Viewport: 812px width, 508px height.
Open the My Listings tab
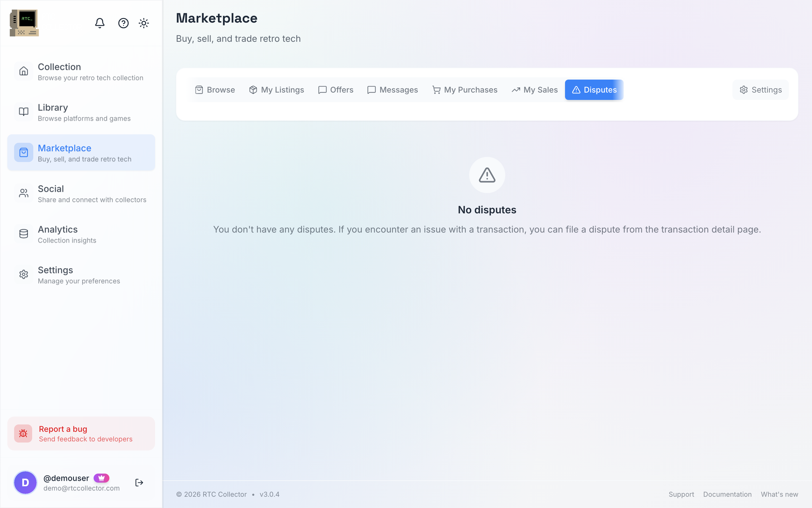[277, 90]
